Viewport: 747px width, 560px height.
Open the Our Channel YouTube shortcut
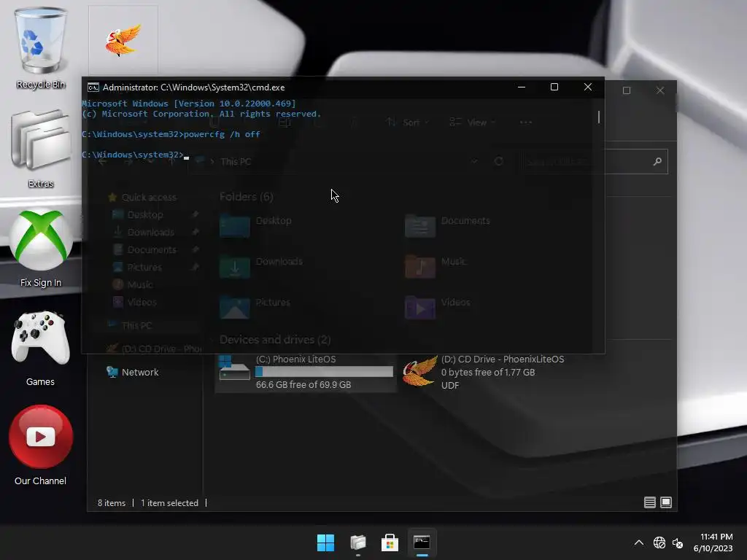41,446
